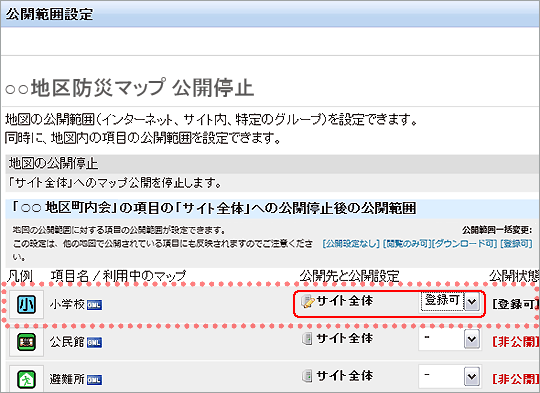Click the 閲覧のみ可 bulk change link
The width and height of the screenshot is (540, 393).
[x=407, y=244]
